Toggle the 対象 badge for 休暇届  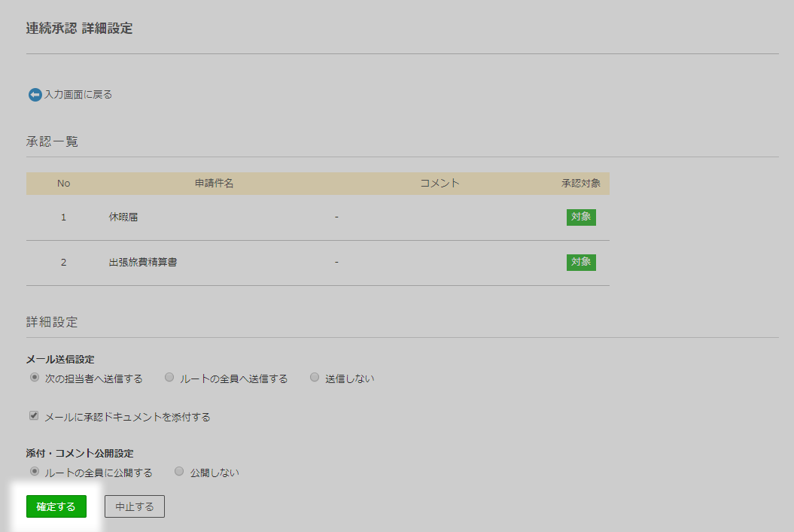(581, 217)
